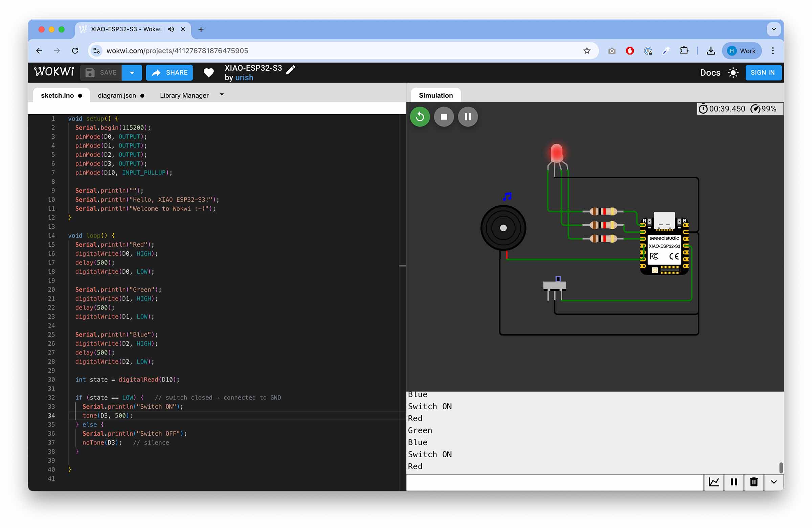The width and height of the screenshot is (812, 528).
Task: Stop the running simulation
Action: coord(444,117)
